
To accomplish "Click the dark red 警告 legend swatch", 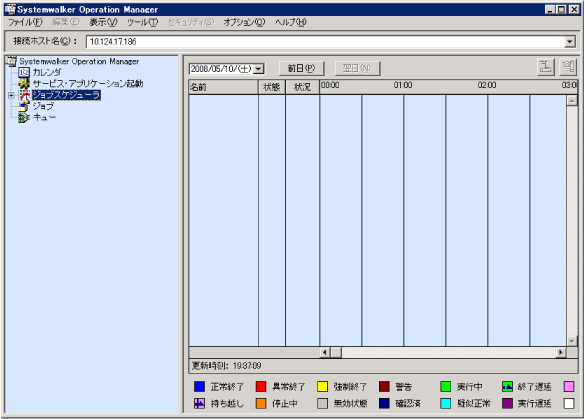I will (384, 387).
